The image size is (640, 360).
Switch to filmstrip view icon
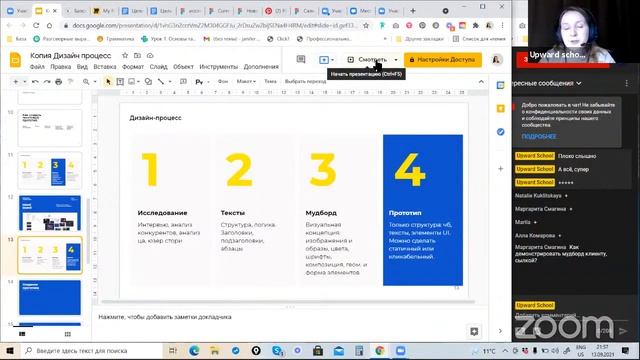tap(22, 334)
